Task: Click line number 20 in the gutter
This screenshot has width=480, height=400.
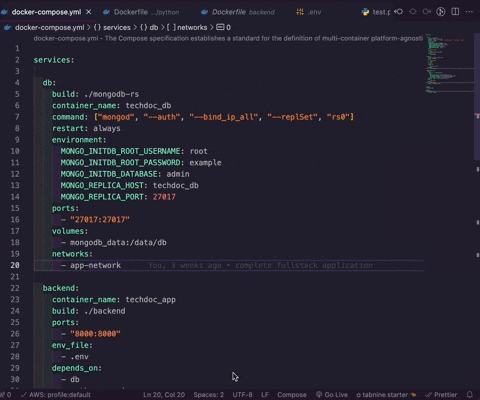Action: point(15,265)
